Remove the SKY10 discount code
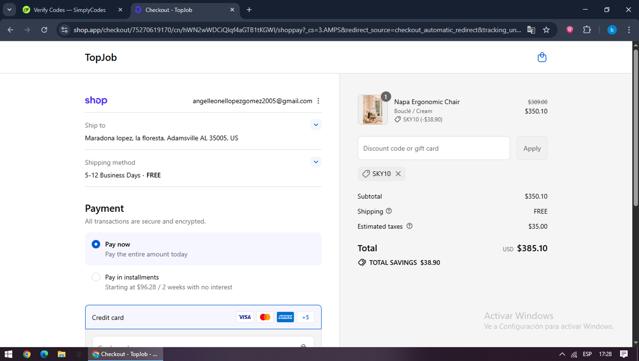This screenshot has height=361, width=639. (x=398, y=174)
